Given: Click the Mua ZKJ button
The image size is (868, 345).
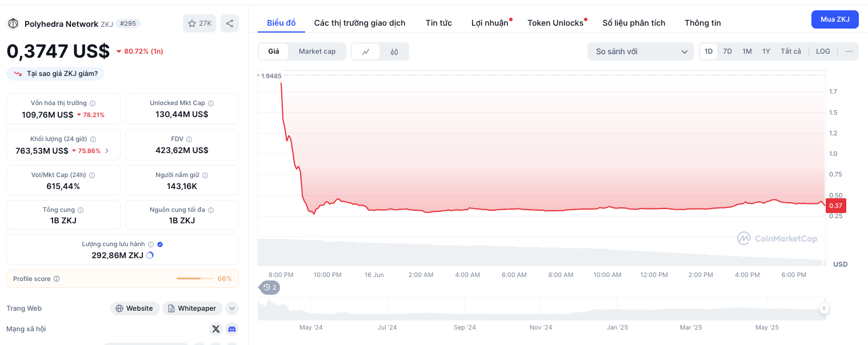Looking at the screenshot, I should tap(834, 19).
